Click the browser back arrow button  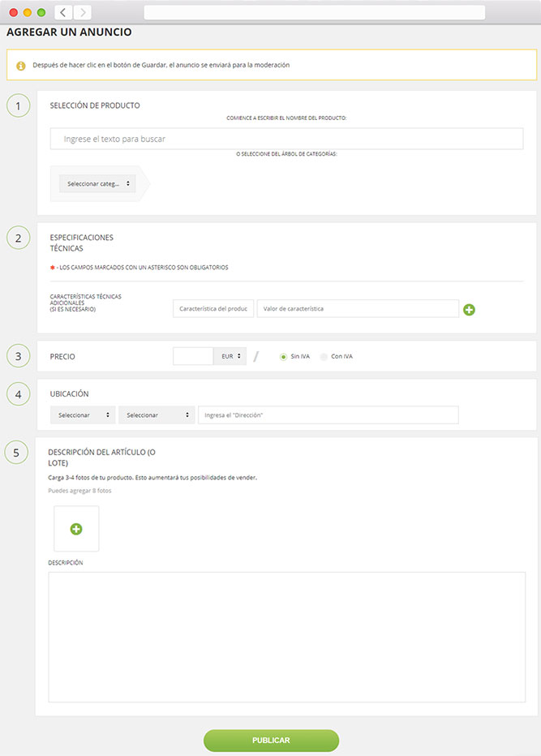(64, 12)
